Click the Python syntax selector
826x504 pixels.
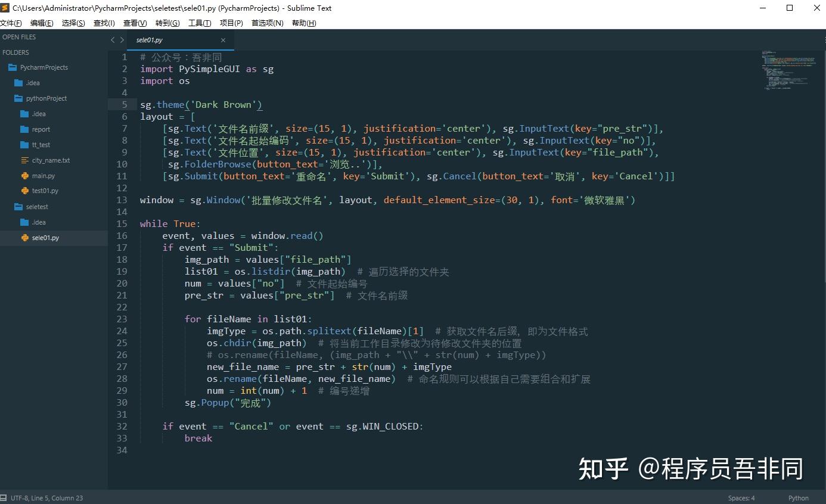tap(798, 497)
